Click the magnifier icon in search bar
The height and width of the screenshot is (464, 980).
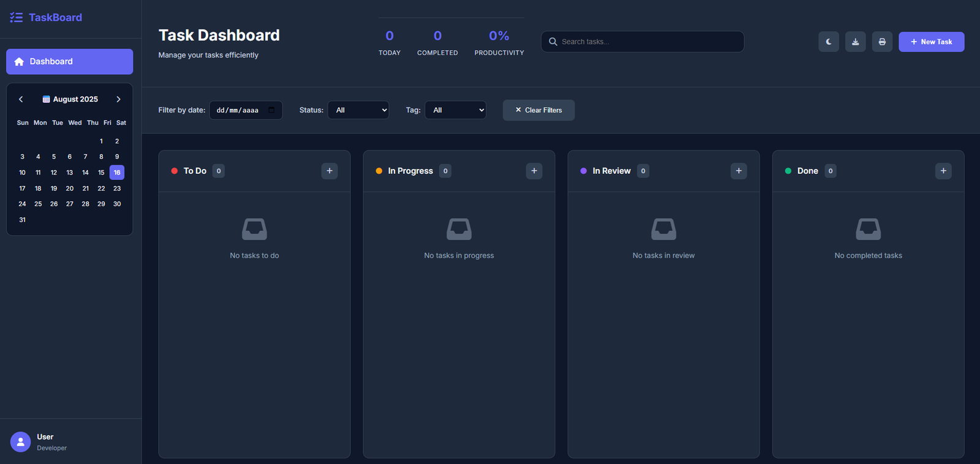pos(553,42)
